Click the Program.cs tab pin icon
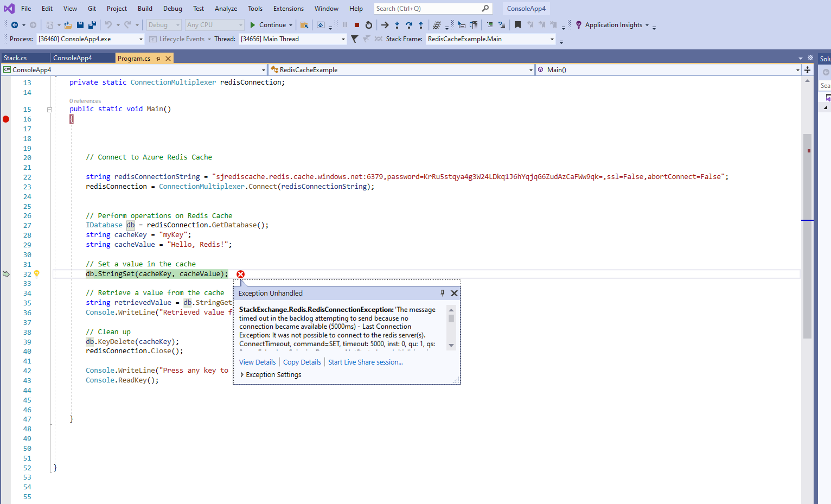831x504 pixels. (x=158, y=59)
